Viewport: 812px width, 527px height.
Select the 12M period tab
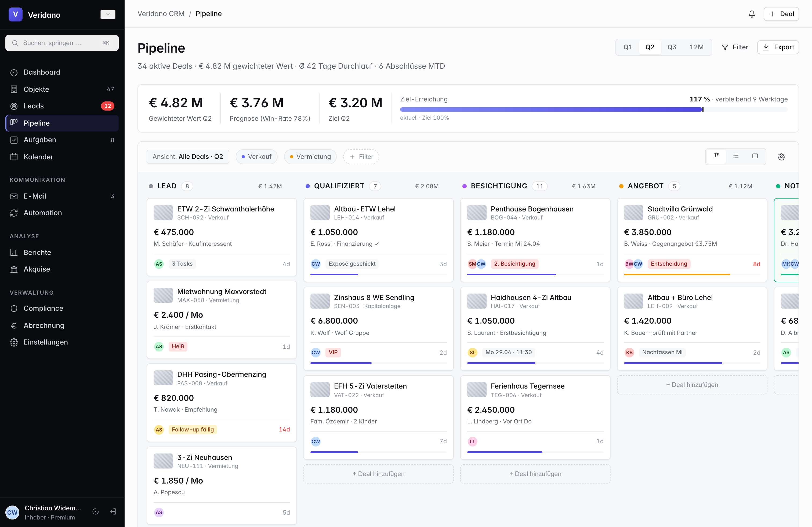pyautogui.click(x=696, y=47)
